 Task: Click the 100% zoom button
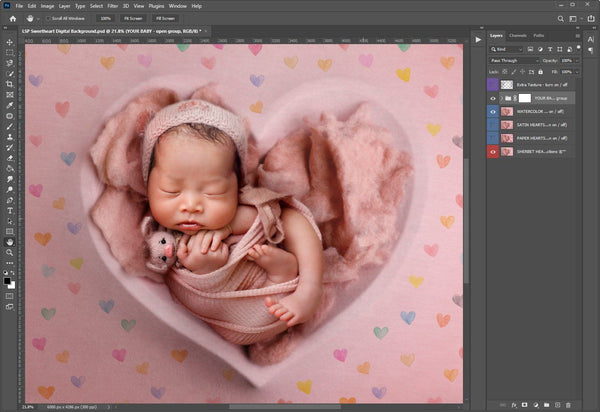107,18
